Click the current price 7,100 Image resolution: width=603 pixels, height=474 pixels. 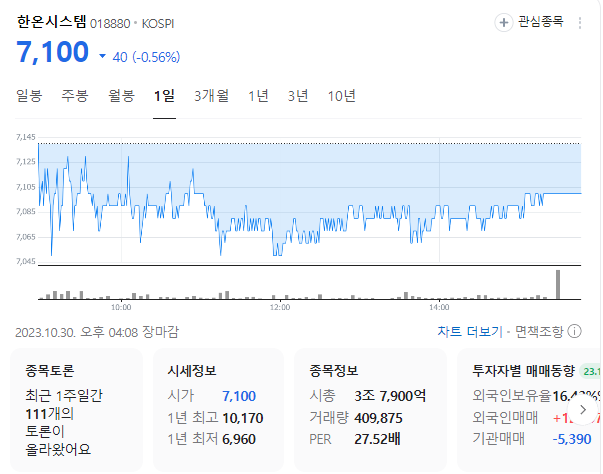(x=53, y=52)
